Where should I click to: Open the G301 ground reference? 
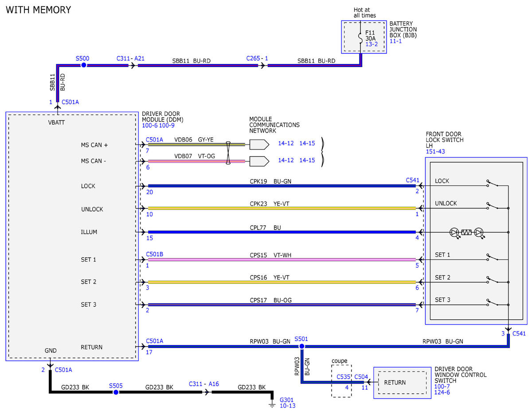287,399
